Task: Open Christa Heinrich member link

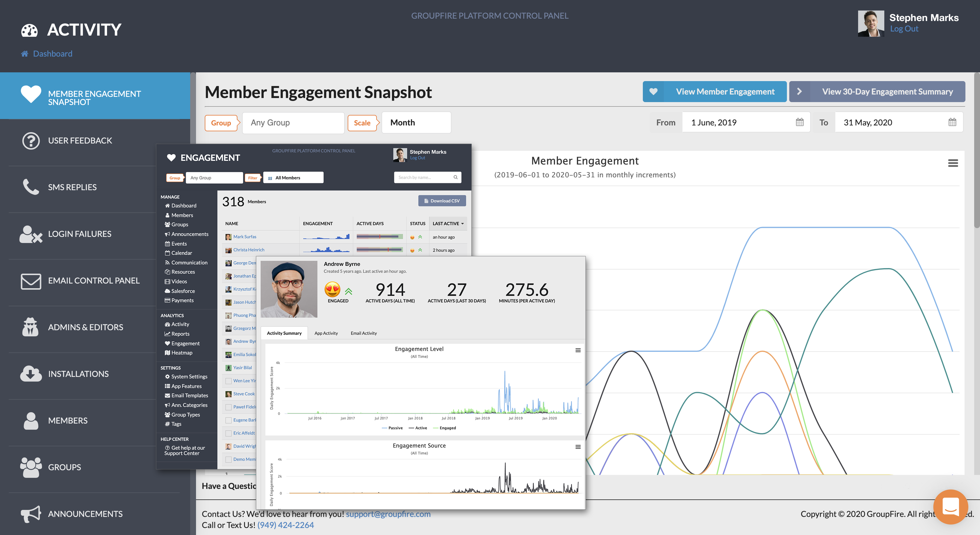Action: (249, 250)
